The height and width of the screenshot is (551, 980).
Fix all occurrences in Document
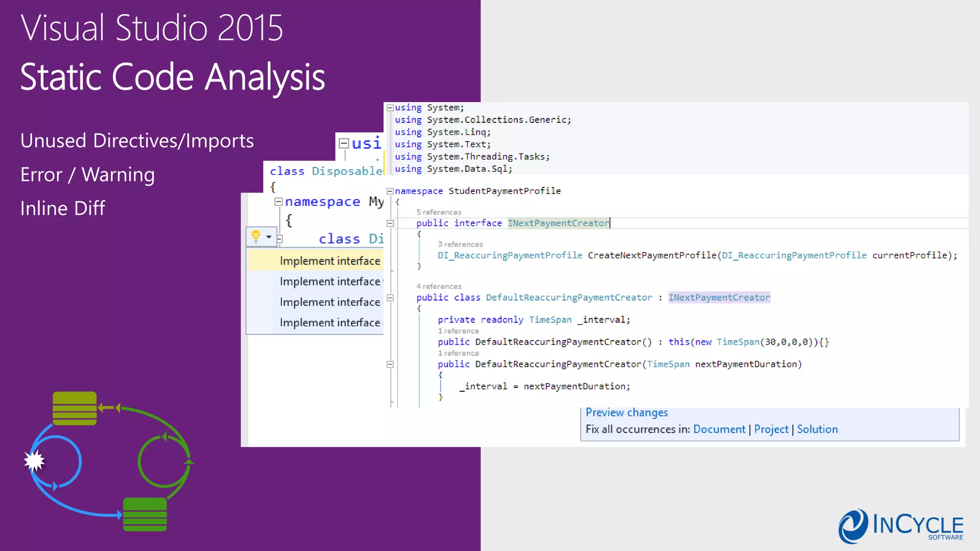(719, 430)
